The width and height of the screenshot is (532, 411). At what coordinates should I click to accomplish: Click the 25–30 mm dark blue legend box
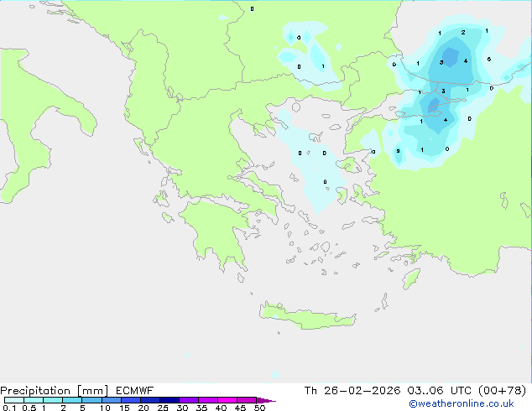[170, 400]
